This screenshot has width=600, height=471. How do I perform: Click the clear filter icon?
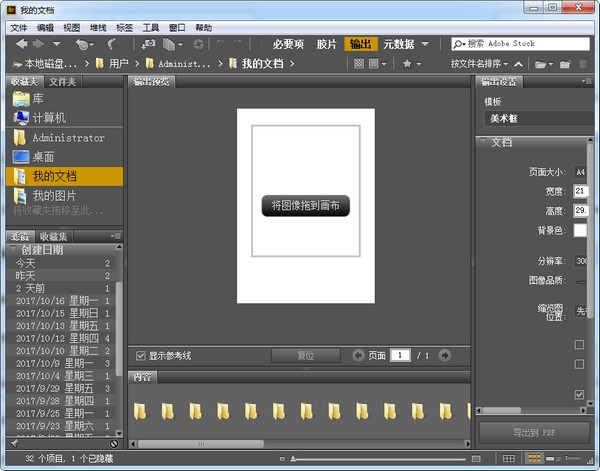[x=113, y=443]
